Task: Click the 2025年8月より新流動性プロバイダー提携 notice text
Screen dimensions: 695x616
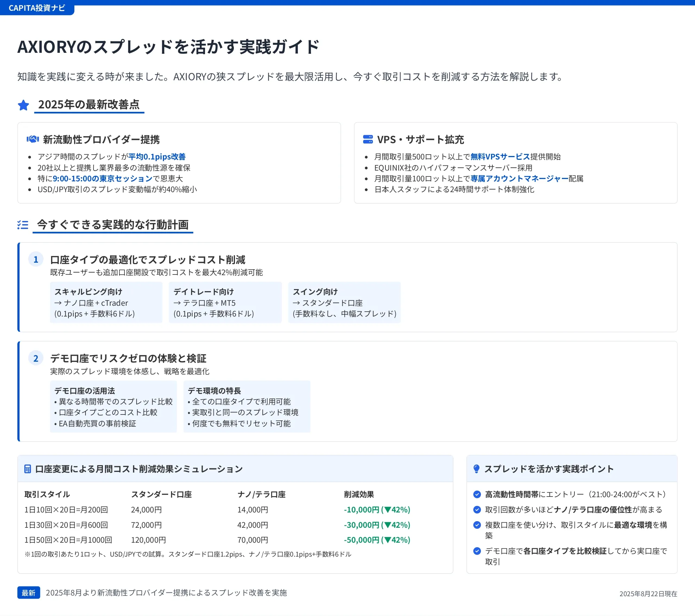Action: point(166,593)
